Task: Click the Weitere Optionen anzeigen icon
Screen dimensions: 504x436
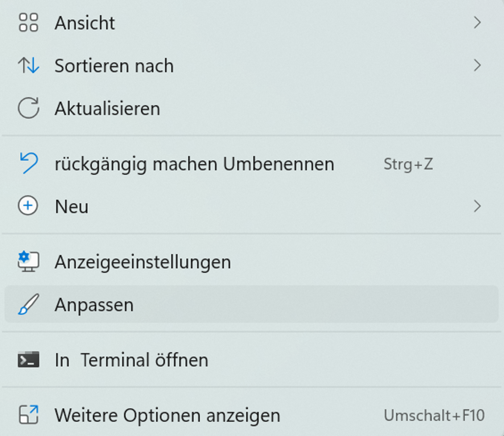Action: [28, 415]
